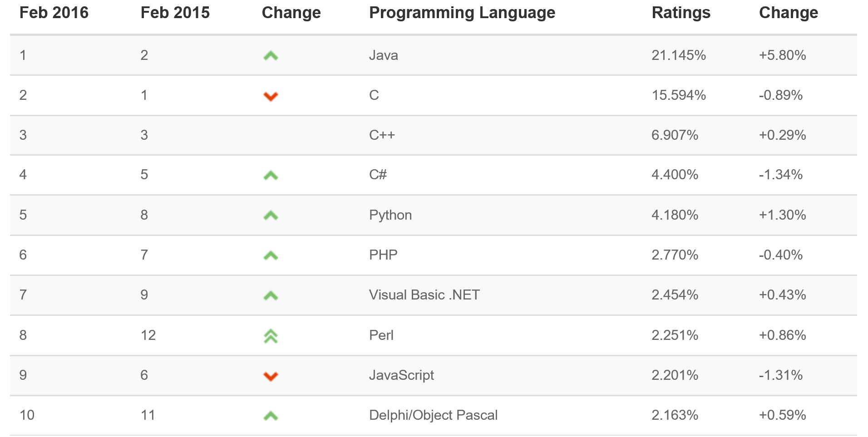Screen dimensions: 868x437
Task: Click the Feb 2016 column header
Action: pos(54,13)
